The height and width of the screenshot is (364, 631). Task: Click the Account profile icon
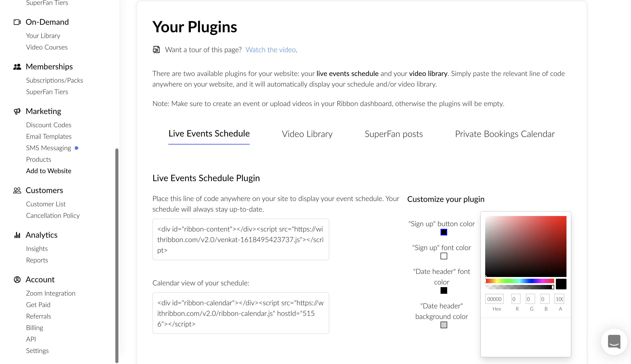pyautogui.click(x=17, y=279)
